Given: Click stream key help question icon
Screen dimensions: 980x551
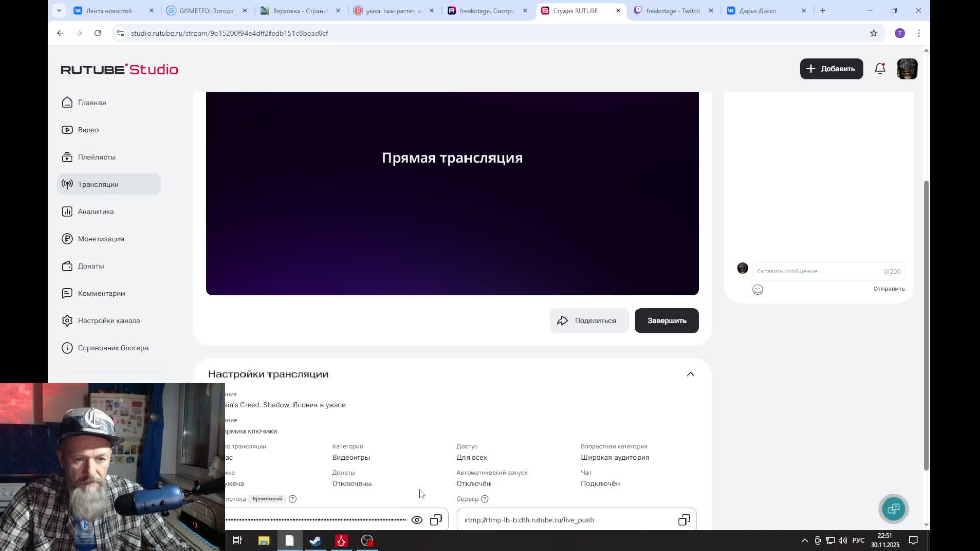Looking at the screenshot, I should pos(292,499).
